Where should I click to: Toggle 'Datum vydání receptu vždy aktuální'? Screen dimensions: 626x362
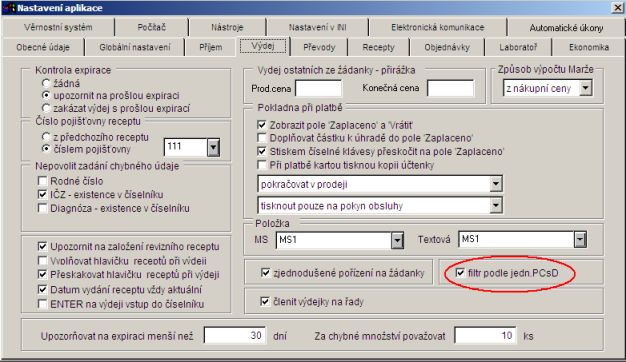[x=42, y=289]
